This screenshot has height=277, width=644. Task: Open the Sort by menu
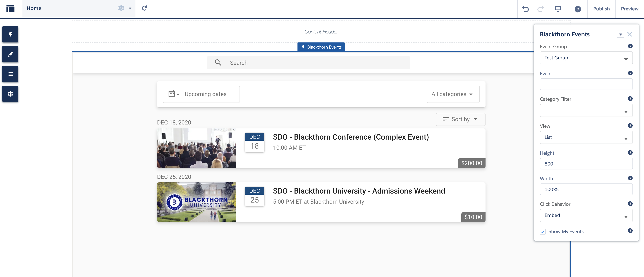coord(460,119)
